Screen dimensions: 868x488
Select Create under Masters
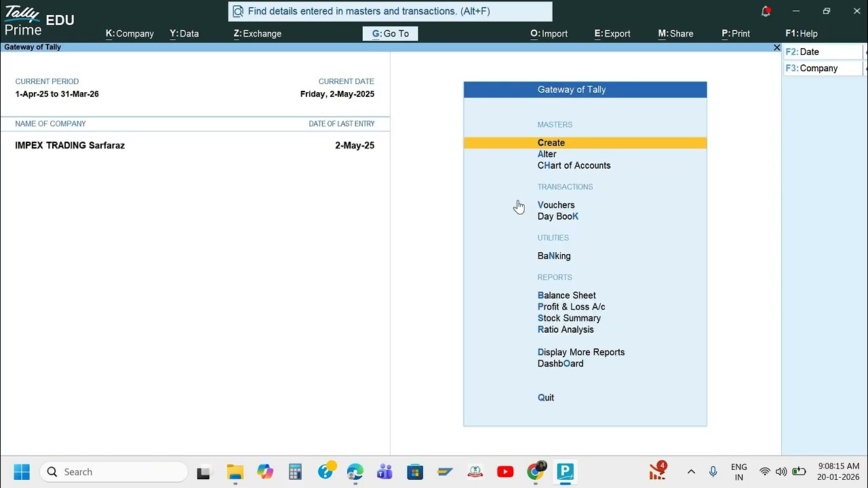tap(585, 143)
